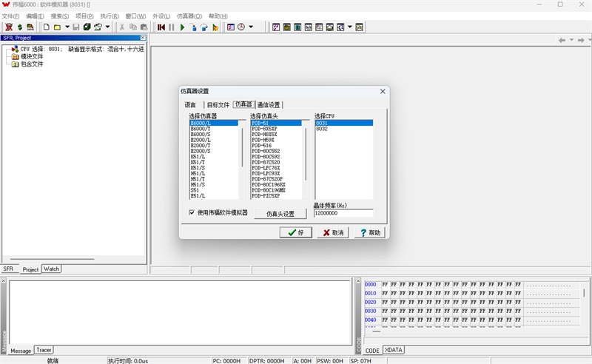The width and height of the screenshot is (592, 364).
Task: Click the scissors cut icon
Action: click(x=122, y=27)
